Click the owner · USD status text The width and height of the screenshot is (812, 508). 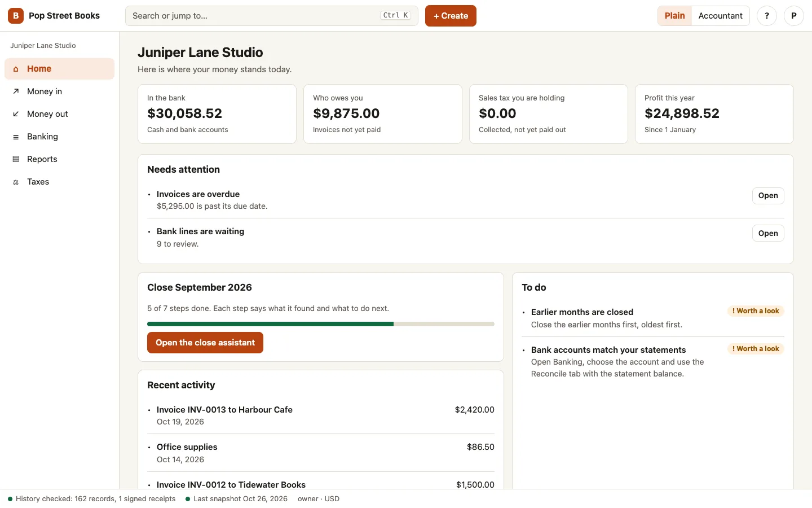click(x=319, y=499)
